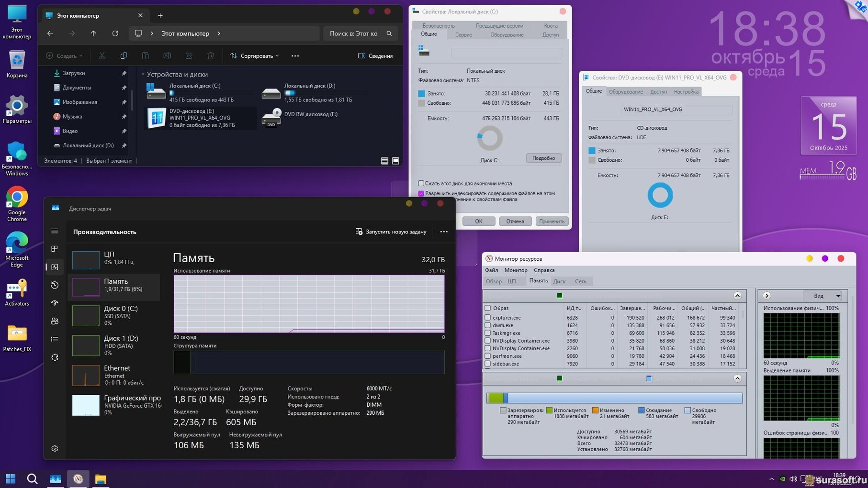Open the Вид dropdown in Resource Monitor

tap(822, 296)
